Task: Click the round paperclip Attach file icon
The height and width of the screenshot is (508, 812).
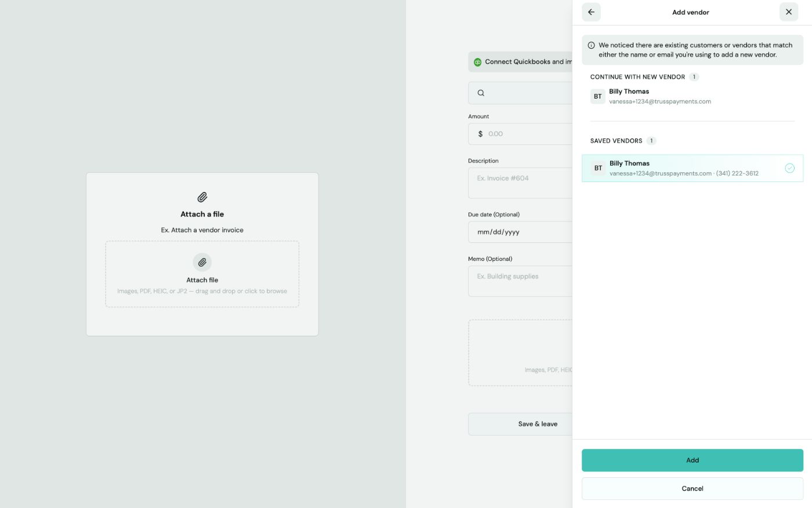Action: [202, 262]
